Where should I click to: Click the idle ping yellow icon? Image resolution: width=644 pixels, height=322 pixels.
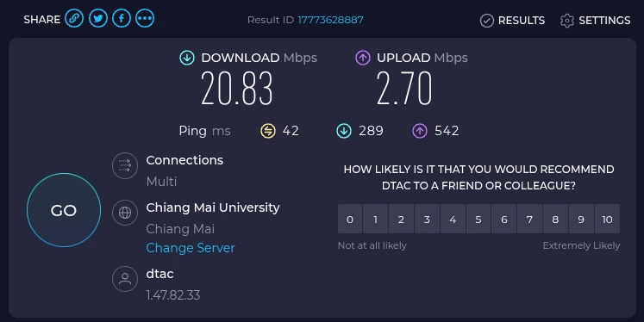[268, 131]
